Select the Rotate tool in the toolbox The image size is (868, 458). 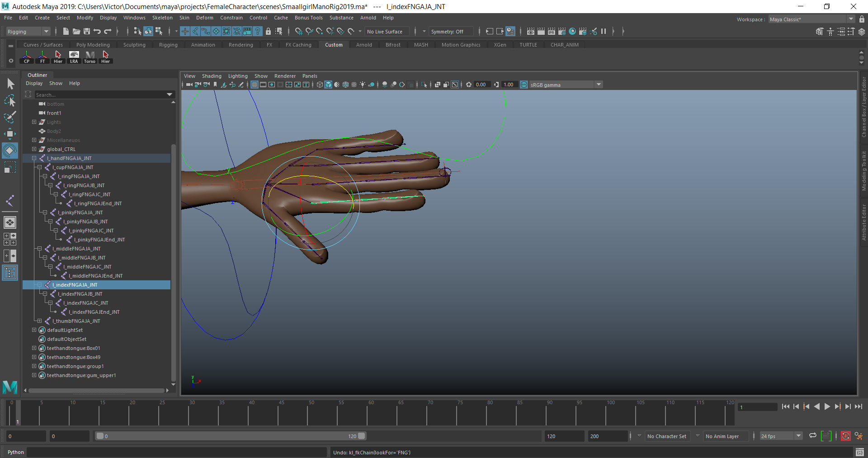10,150
